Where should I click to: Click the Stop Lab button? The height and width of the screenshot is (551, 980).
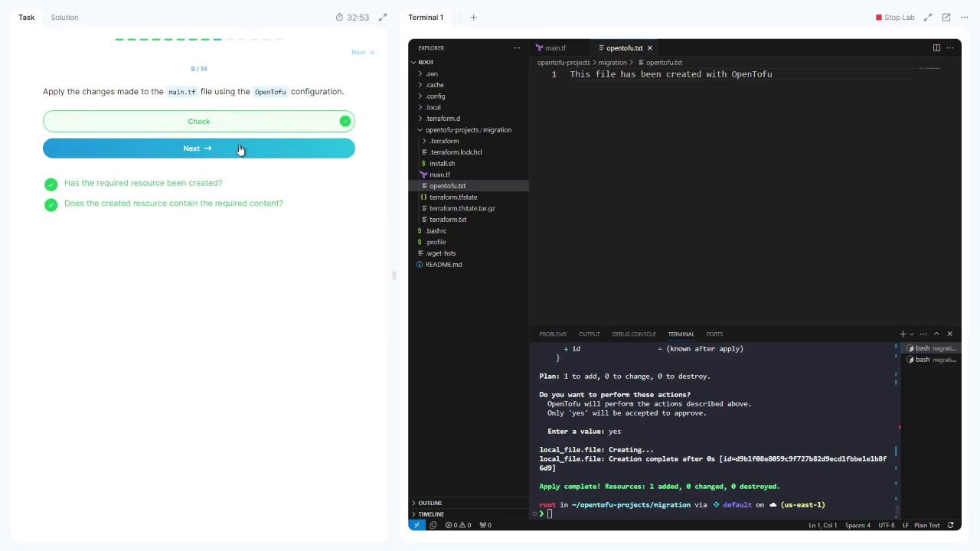(895, 17)
